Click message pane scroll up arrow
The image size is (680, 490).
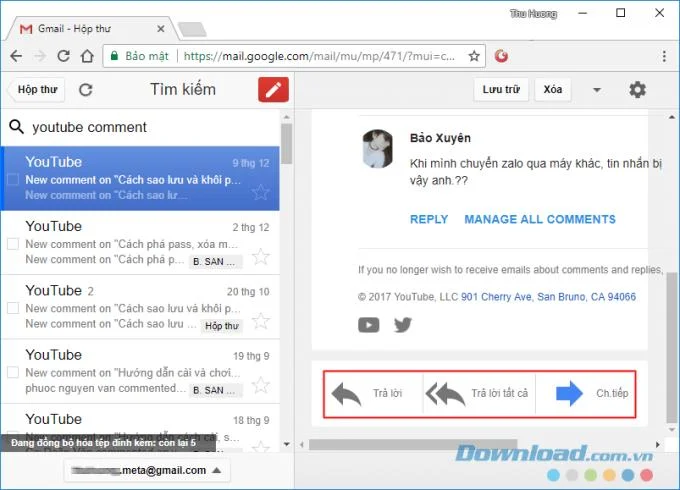click(x=672, y=117)
